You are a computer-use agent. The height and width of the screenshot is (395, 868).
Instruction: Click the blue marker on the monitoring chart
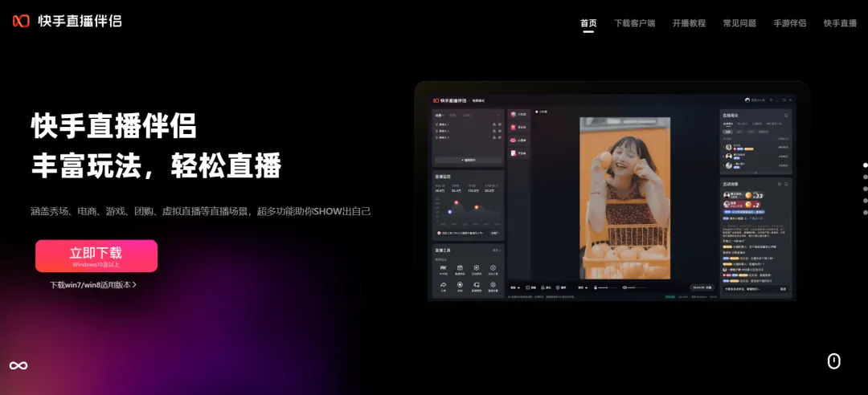coord(449,212)
